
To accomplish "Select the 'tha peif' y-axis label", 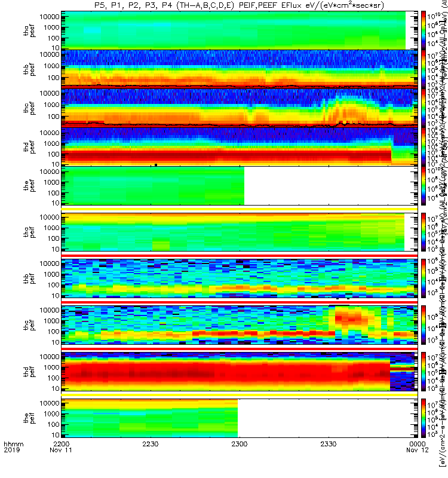I will pos(29,232).
